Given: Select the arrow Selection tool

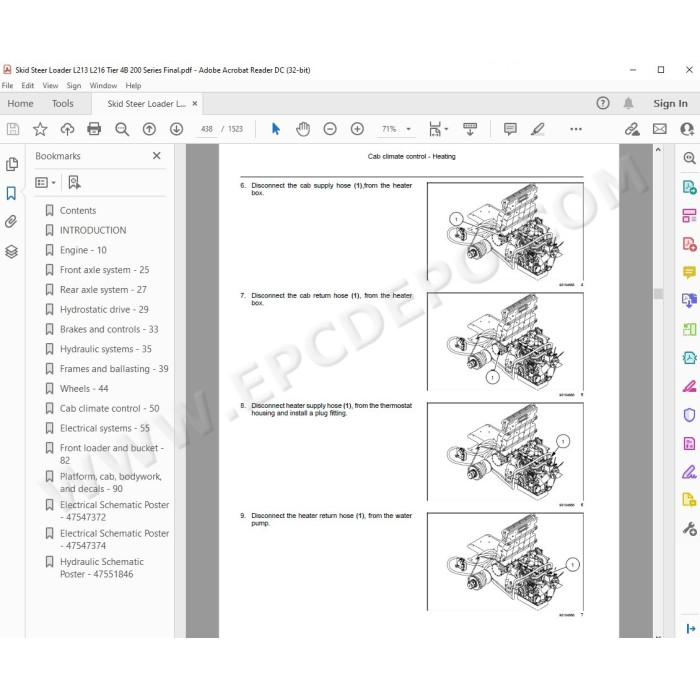Looking at the screenshot, I should [276, 129].
